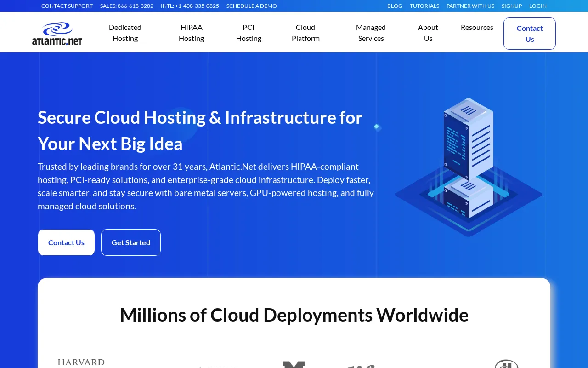Click Partner With Us link
Image resolution: width=588 pixels, height=368 pixels.
pyautogui.click(x=470, y=6)
